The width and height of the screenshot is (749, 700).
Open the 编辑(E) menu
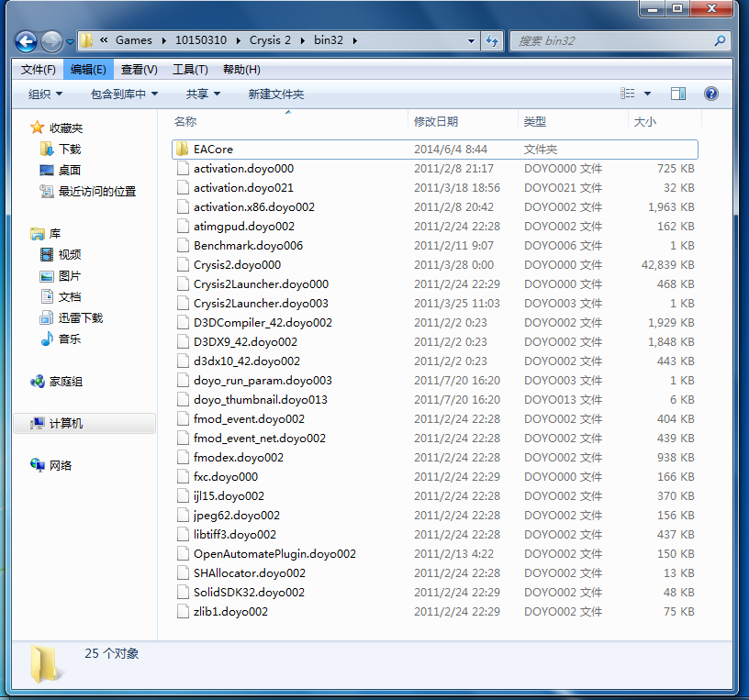[88, 70]
